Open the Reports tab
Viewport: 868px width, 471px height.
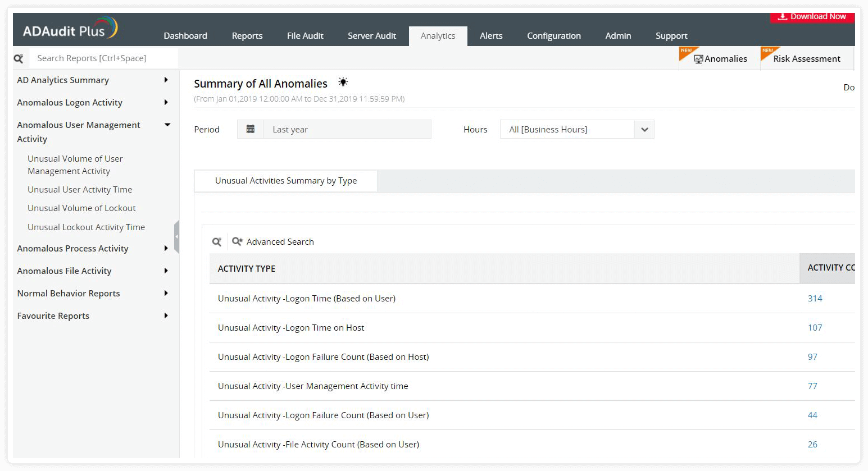pos(247,36)
